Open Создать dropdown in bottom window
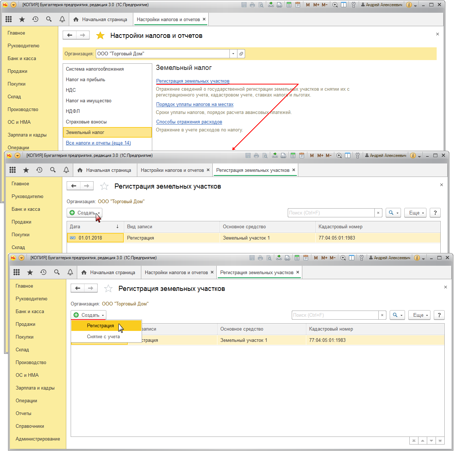Viewport: 476px width, 470px height. coord(88,315)
